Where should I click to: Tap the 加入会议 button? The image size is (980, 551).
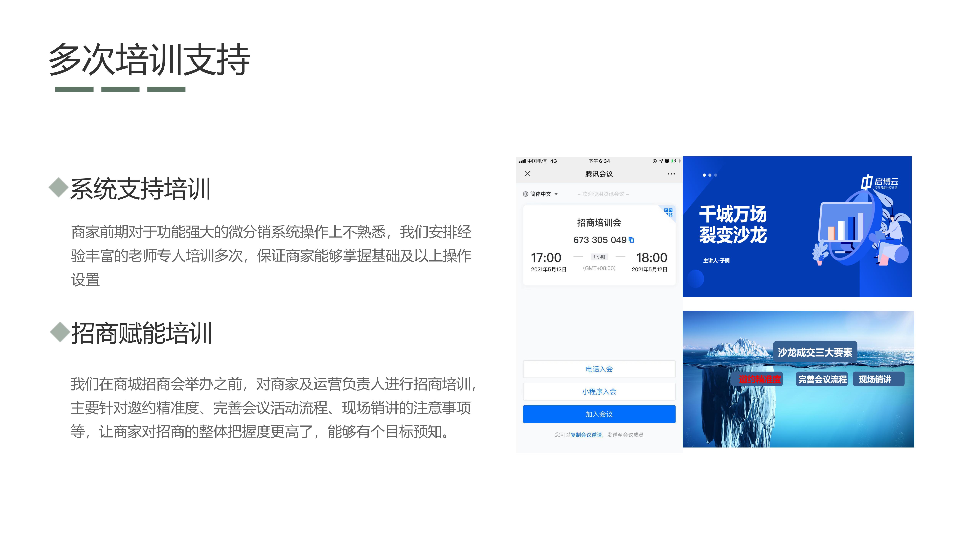click(599, 414)
